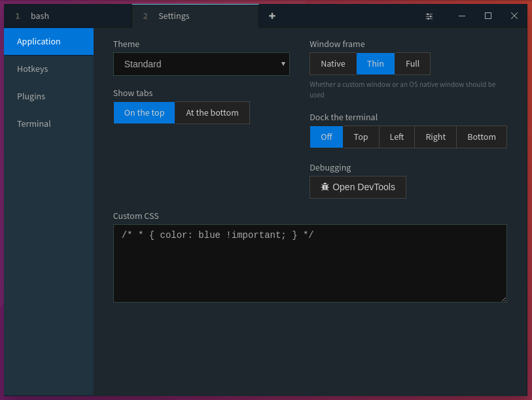Choose the Thin window frame

[376, 63]
